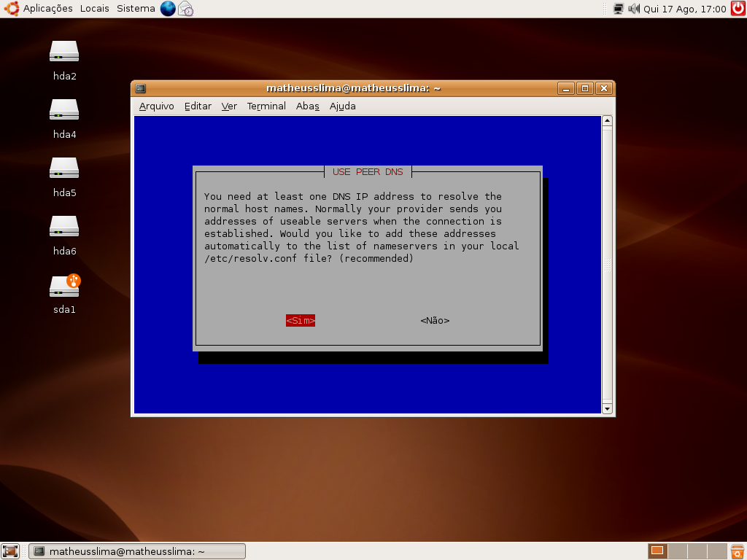Choose the <Não> option
This screenshot has height=560, width=747.
pos(435,321)
